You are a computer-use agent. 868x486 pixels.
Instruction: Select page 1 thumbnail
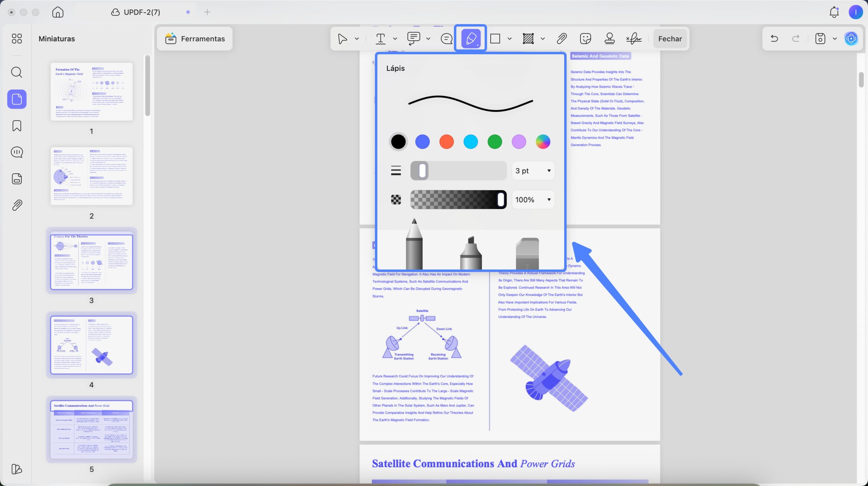[92, 92]
